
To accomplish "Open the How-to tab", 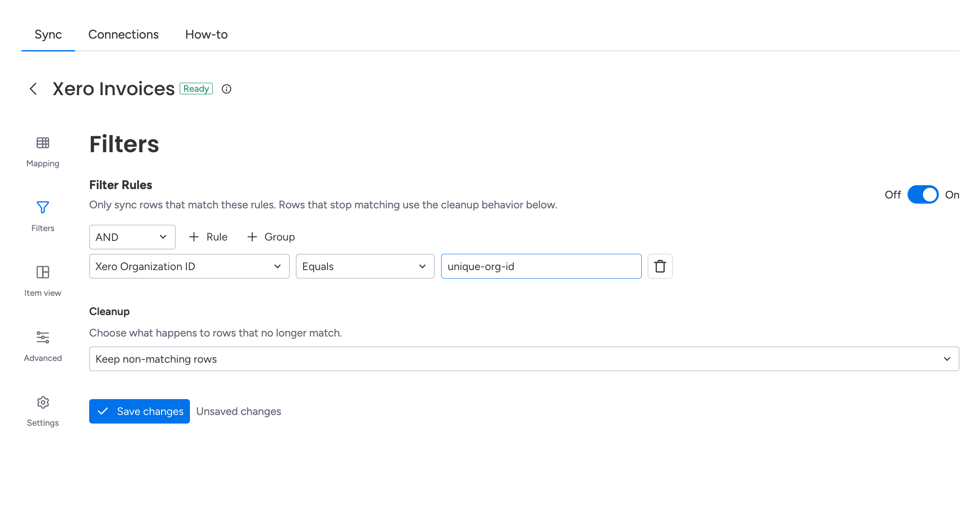I will point(206,34).
